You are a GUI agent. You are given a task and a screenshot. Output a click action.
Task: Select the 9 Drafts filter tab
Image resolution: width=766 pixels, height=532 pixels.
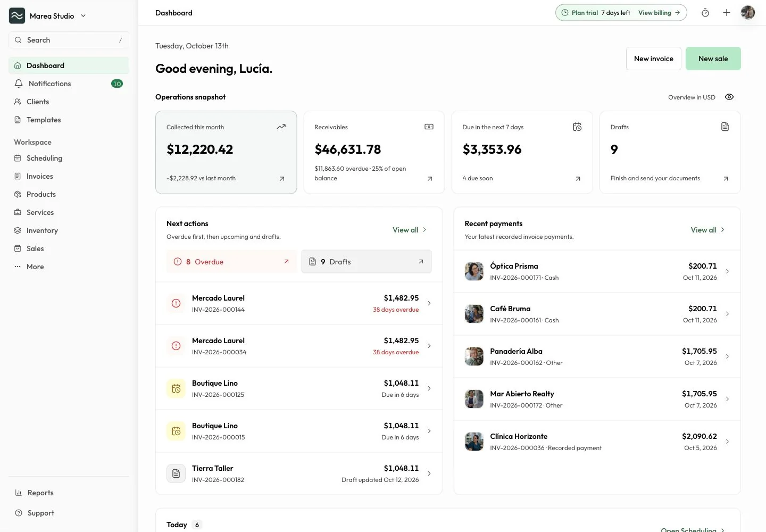coord(367,262)
